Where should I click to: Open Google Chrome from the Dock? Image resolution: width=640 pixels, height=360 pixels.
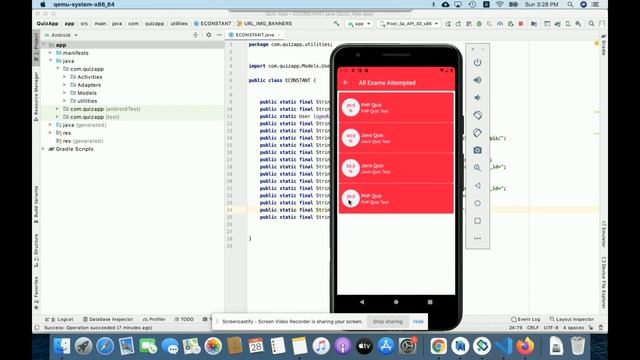tap(438, 346)
